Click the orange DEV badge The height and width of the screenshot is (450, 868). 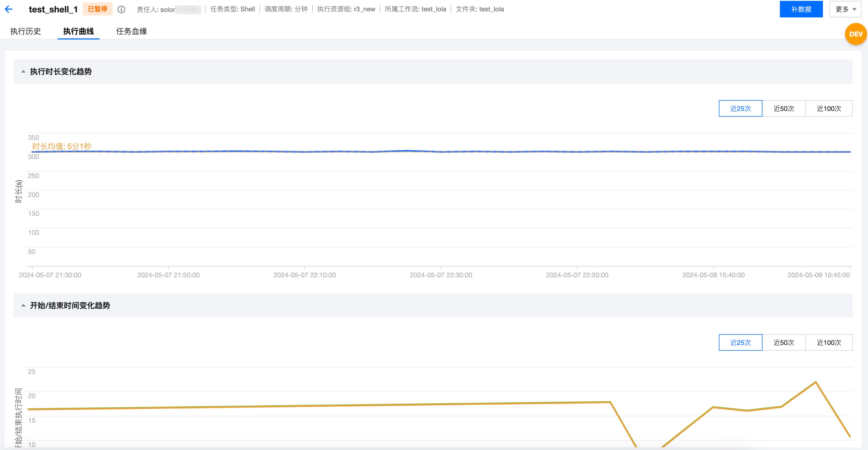point(855,34)
